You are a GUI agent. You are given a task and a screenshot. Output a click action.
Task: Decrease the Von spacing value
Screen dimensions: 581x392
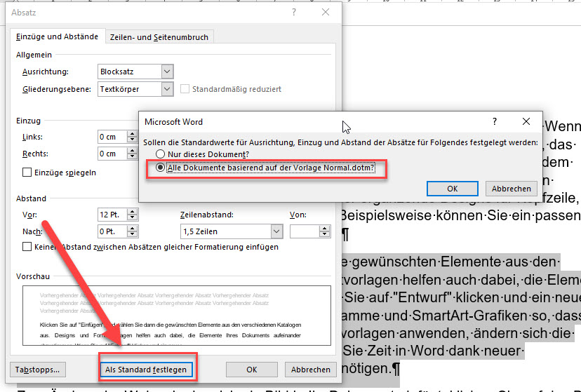point(325,235)
